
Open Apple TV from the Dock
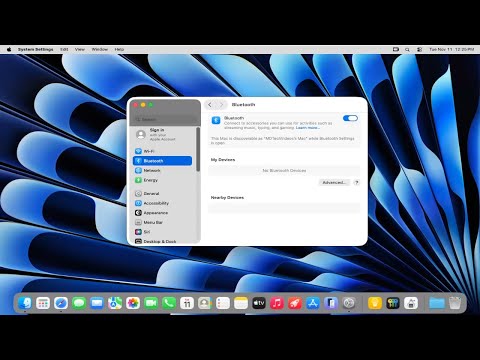pos(259,303)
